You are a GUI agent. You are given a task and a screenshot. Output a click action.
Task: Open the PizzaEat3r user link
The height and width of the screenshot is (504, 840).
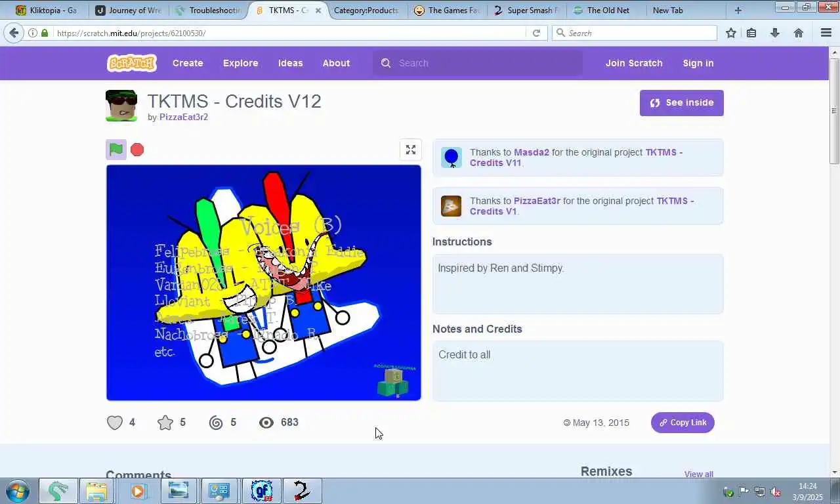[x=537, y=201]
